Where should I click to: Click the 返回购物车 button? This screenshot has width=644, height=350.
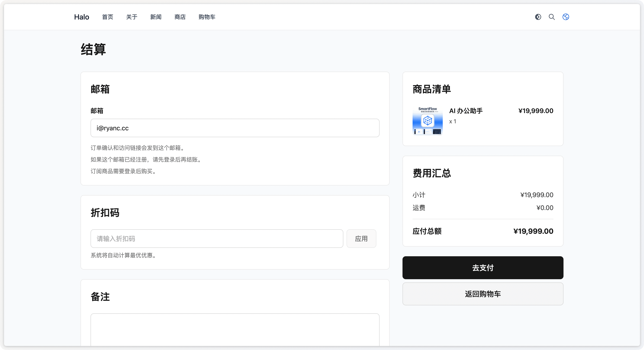(483, 294)
